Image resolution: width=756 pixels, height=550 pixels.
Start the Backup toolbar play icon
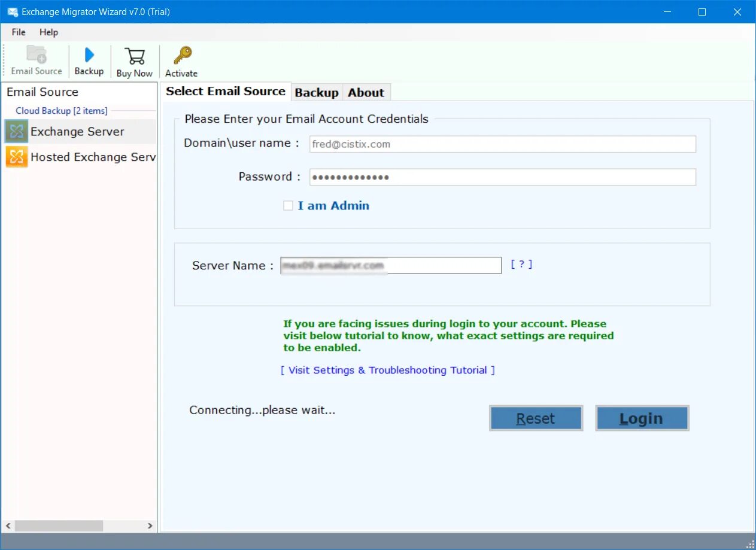point(89,55)
